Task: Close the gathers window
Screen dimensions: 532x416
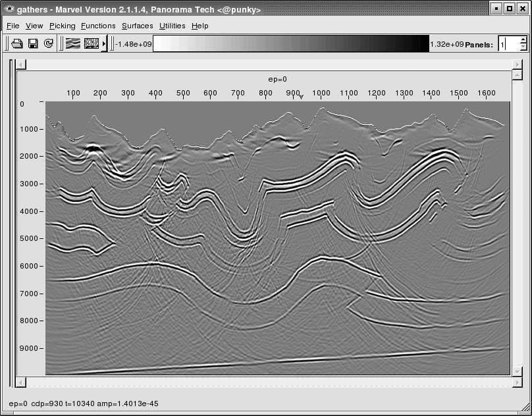Action: tap(523, 9)
